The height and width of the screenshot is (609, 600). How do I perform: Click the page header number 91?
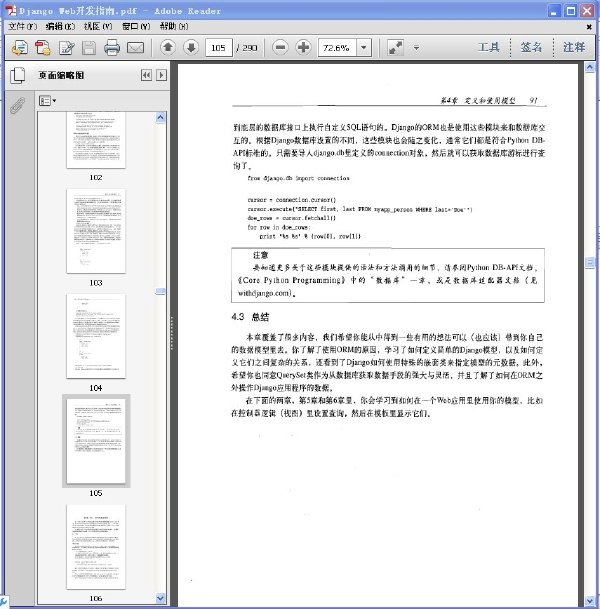(x=534, y=100)
